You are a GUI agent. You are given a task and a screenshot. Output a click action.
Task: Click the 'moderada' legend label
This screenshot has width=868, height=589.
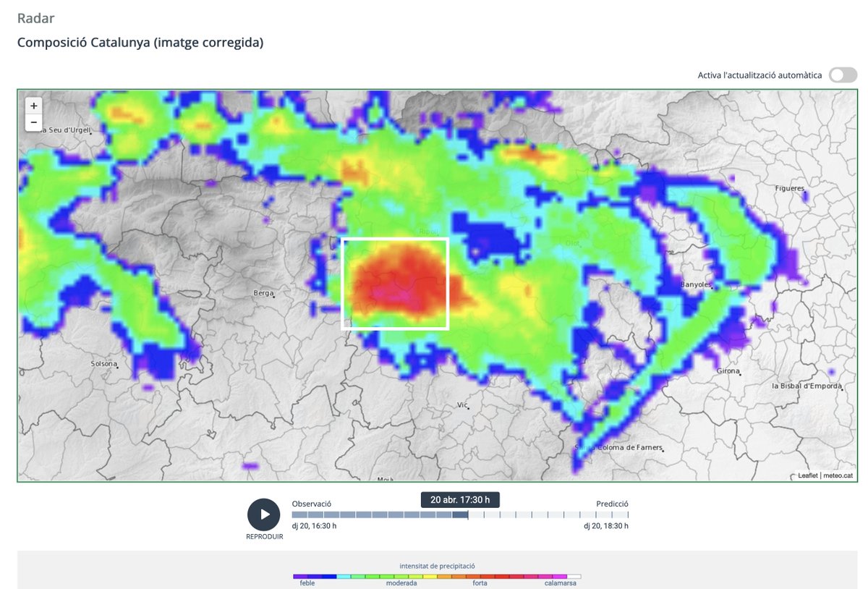tap(401, 583)
